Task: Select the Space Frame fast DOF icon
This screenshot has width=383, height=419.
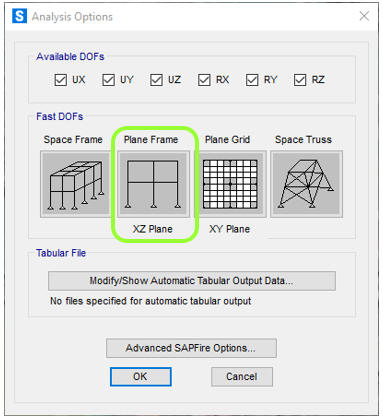Action: 75,184
